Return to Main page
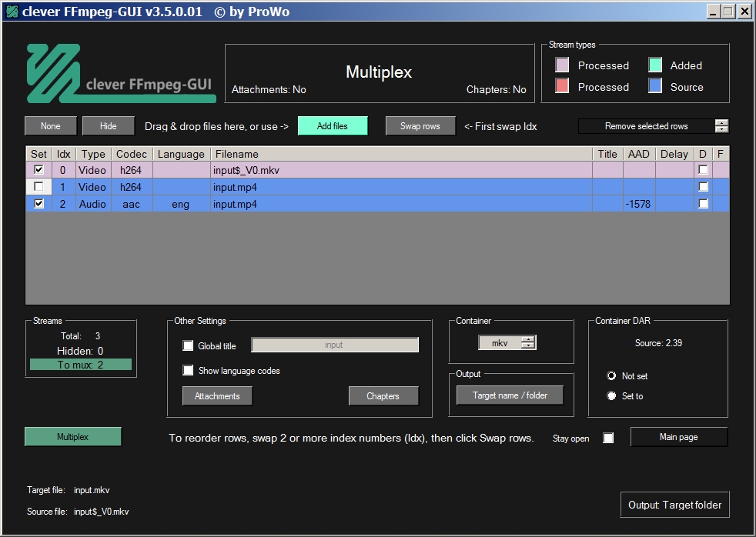Screen dimensions: 756x537 [679, 437]
